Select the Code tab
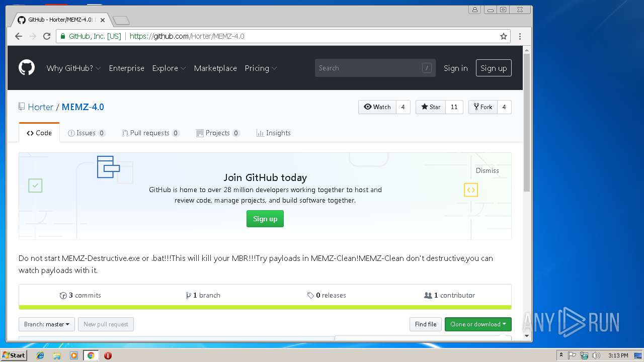The height and width of the screenshot is (362, 644). point(39,133)
